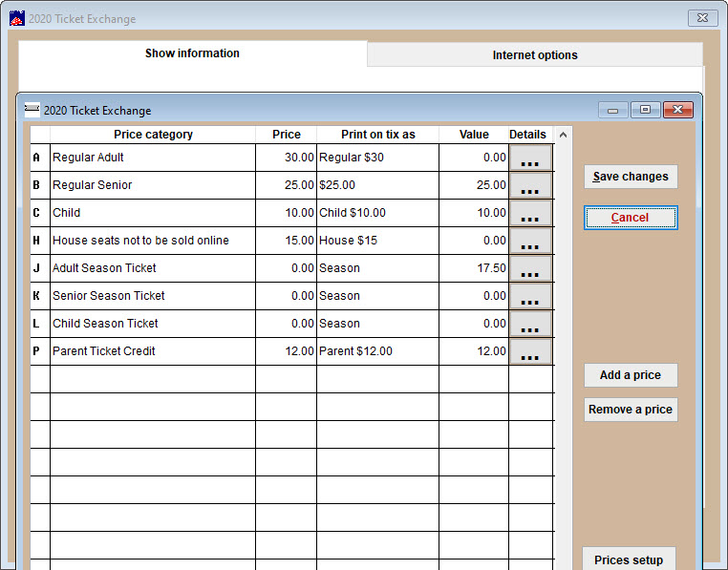Click Print on tix as column header
The image size is (728, 570).
[378, 135]
